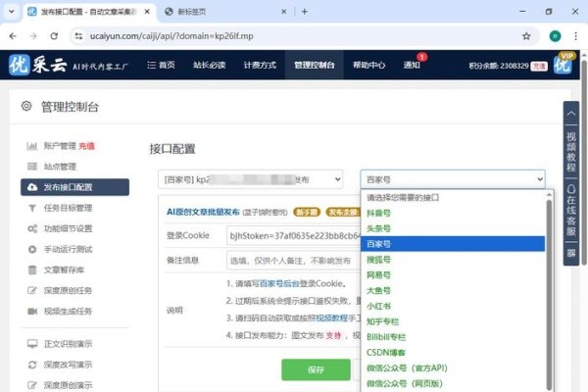Select Bilibili专栏 from the interface list
Viewport: 588px width, 392px height.
pyautogui.click(x=453, y=337)
